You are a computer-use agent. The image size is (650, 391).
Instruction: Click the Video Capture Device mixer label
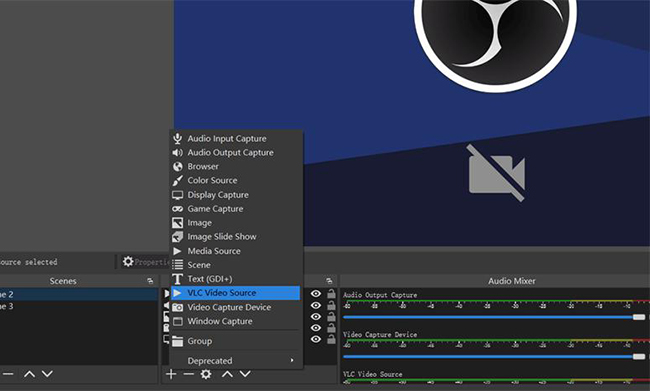coord(380,334)
